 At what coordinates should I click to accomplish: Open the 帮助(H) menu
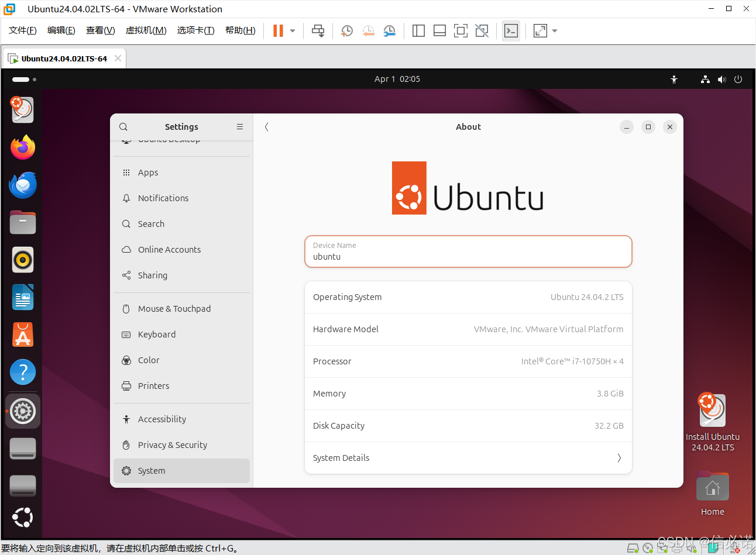point(240,30)
